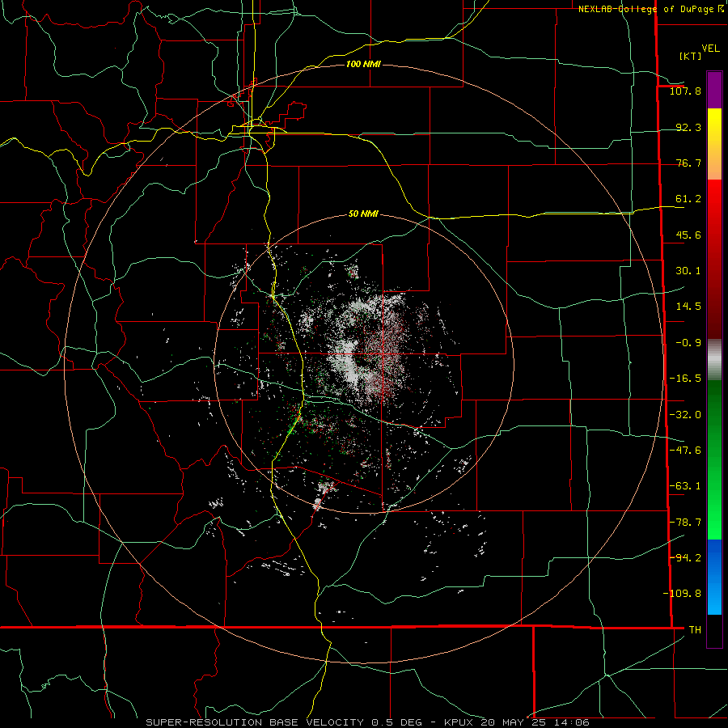Click the -32.0 velocity legend value
The image size is (728, 728).
[685, 415]
